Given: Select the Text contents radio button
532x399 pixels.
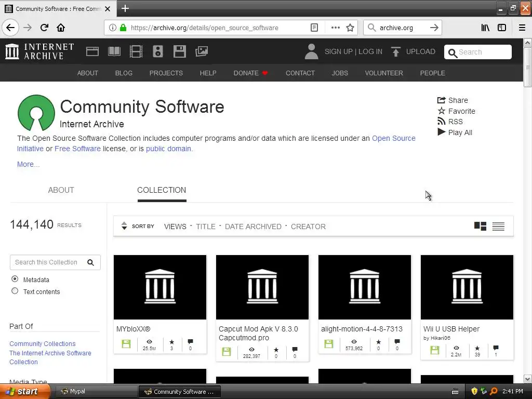Looking at the screenshot, I should click(15, 291).
